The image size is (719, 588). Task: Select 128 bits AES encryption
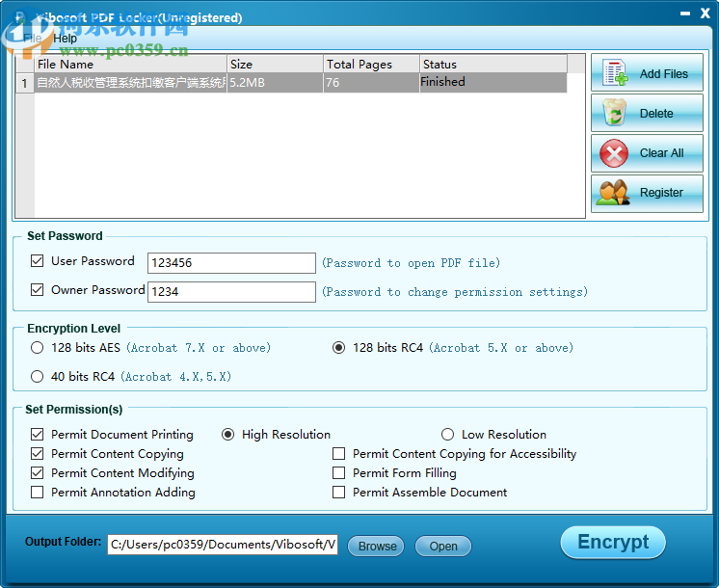[38, 348]
